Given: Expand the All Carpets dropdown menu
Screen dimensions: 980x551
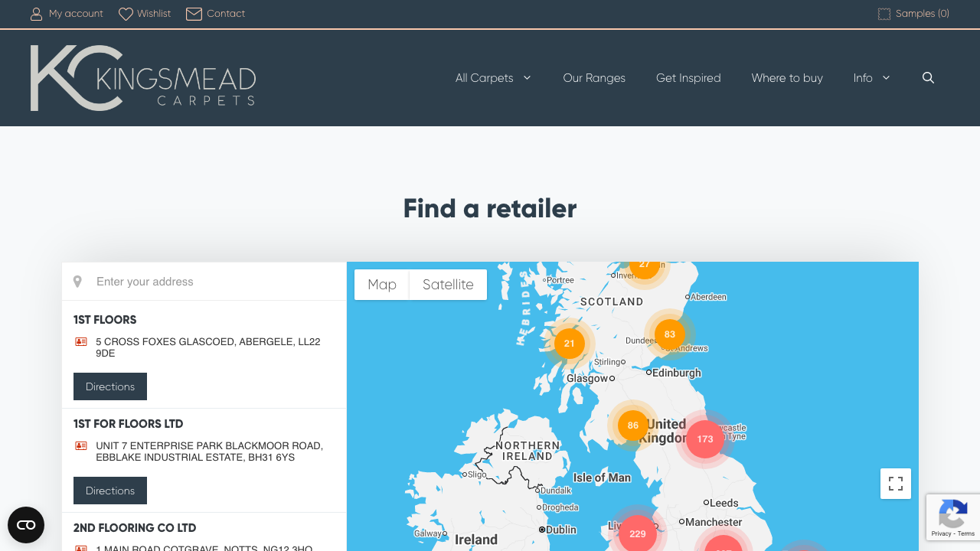Looking at the screenshot, I should tap(493, 77).
